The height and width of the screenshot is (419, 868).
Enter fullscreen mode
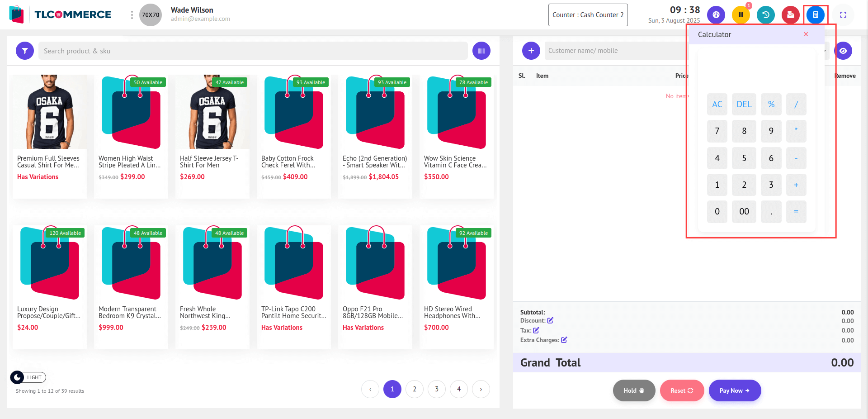click(843, 15)
